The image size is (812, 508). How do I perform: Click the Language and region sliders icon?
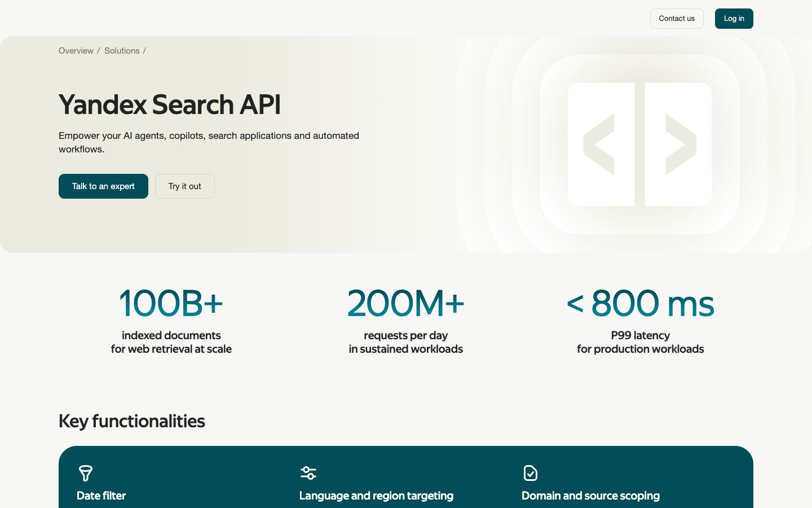pyautogui.click(x=308, y=473)
